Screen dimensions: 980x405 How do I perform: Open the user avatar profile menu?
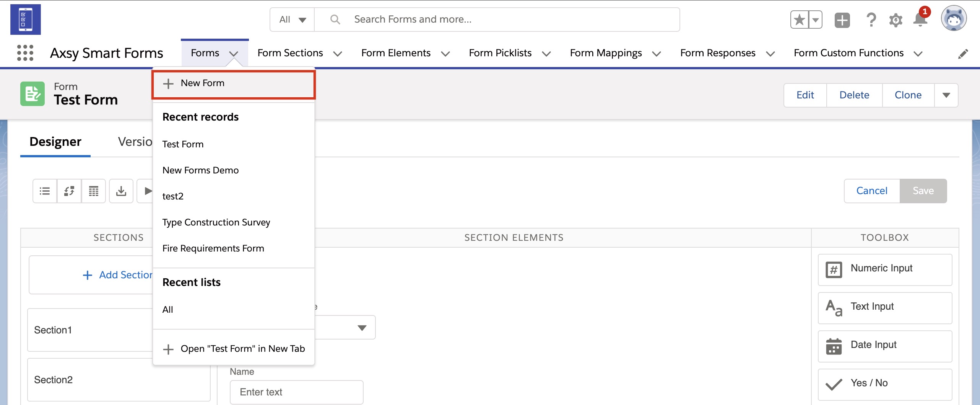click(954, 18)
